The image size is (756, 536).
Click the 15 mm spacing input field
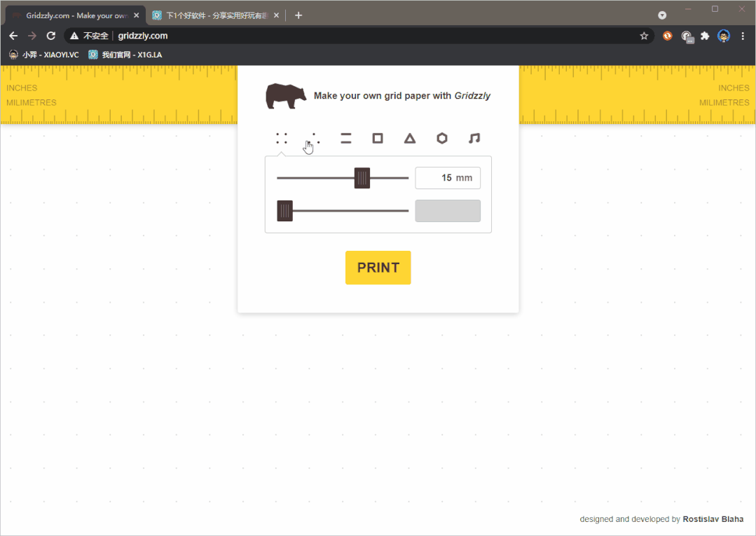point(448,178)
